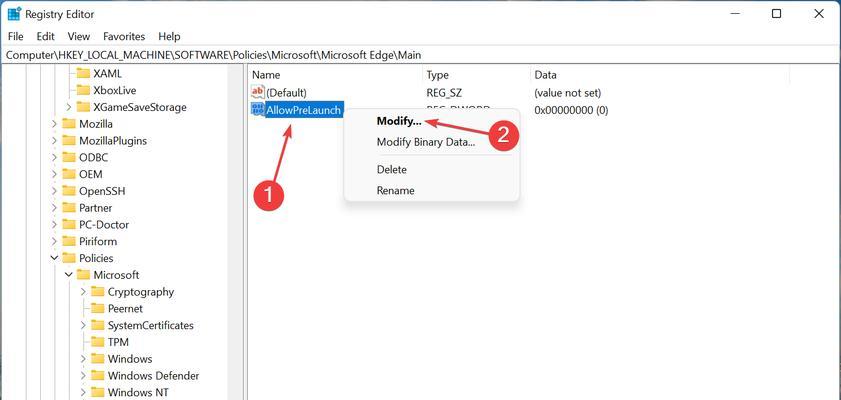Click the SystemCertificates folder icon
Viewport: 841px width, 400px height.
97,325
